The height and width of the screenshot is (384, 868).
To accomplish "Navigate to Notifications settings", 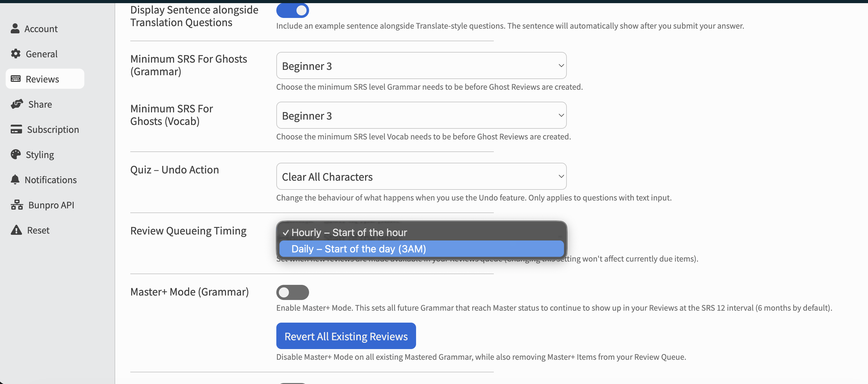I will (51, 180).
